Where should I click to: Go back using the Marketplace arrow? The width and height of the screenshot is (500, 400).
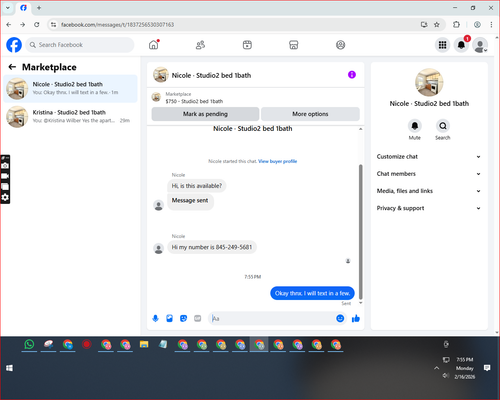tap(12, 67)
